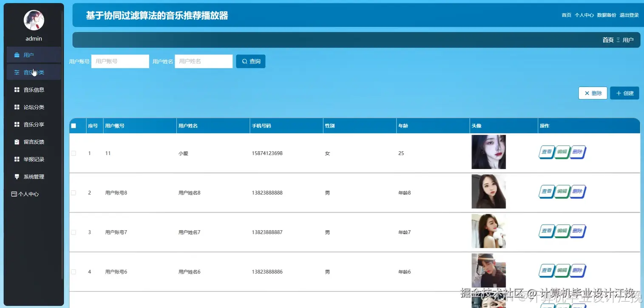Viewport: 644px width, 308px height.
Task: Click inside the 用户姓名 search input
Action: (x=203, y=61)
